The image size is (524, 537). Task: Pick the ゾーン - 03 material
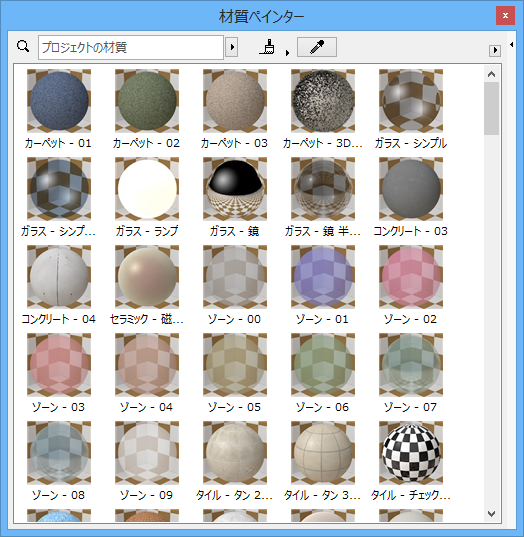(x=59, y=365)
